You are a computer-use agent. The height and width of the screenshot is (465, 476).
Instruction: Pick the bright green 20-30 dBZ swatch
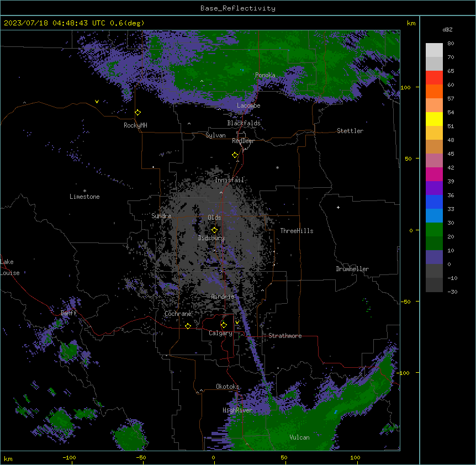[x=434, y=230]
